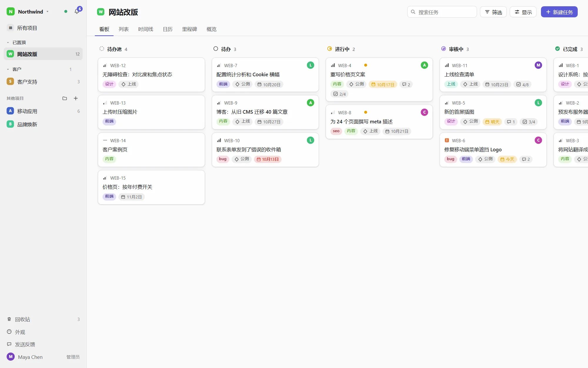Click the 3/4 subtask badge on WEB-5
Screen dimensions: 588x368
coord(529,122)
